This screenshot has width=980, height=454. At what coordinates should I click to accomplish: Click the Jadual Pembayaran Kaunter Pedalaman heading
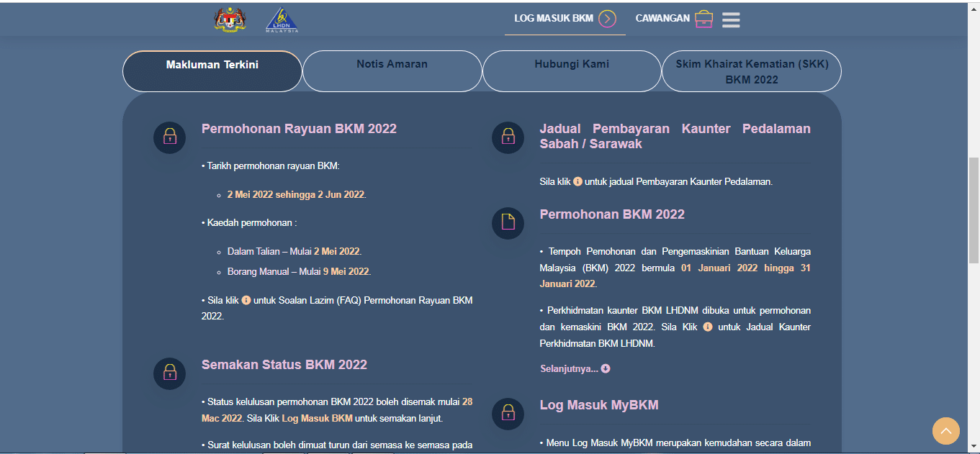pyautogui.click(x=675, y=136)
